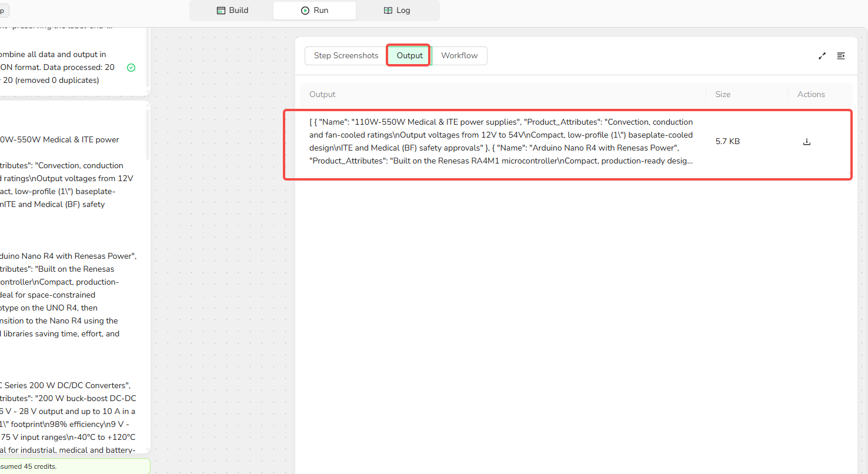Click the green checkmark status icon
868x474 pixels.
pyautogui.click(x=131, y=68)
